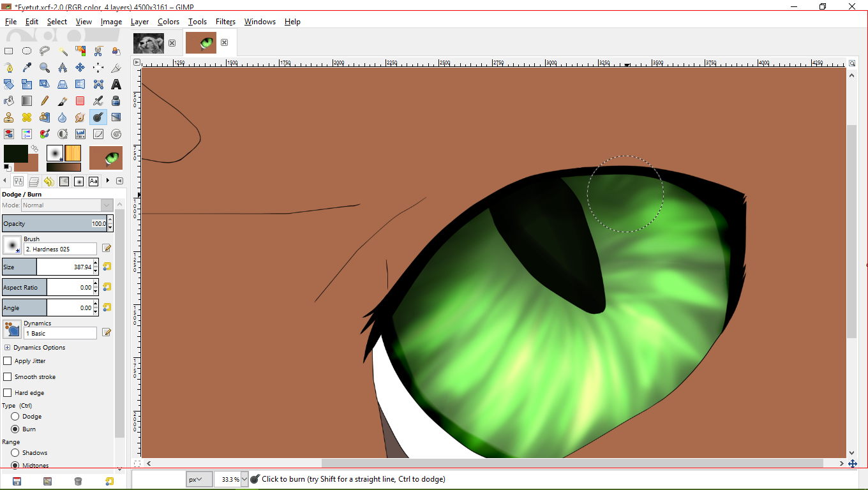This screenshot has width=868, height=490.
Task: Select the Rotate tool
Action: (9, 84)
